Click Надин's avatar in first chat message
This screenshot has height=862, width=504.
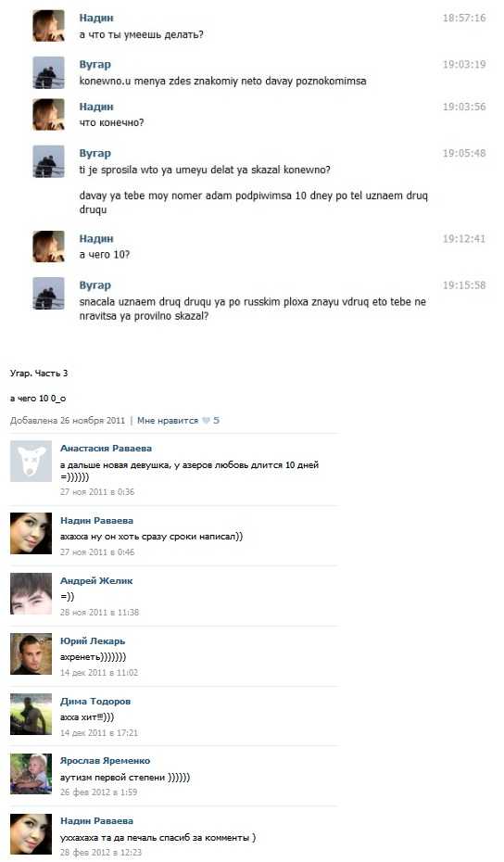coord(48,26)
